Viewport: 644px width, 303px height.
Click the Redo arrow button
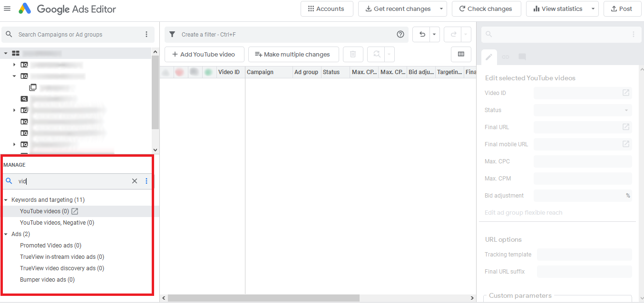click(453, 35)
